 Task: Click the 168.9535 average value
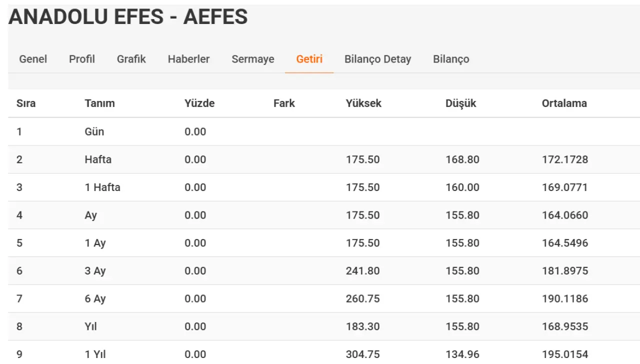[565, 326]
